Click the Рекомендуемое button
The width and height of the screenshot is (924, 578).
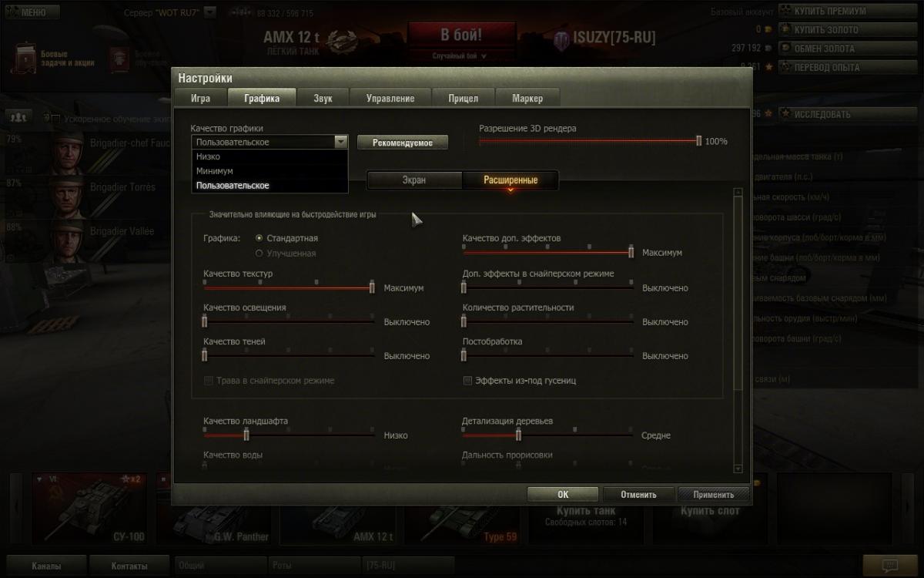(403, 143)
